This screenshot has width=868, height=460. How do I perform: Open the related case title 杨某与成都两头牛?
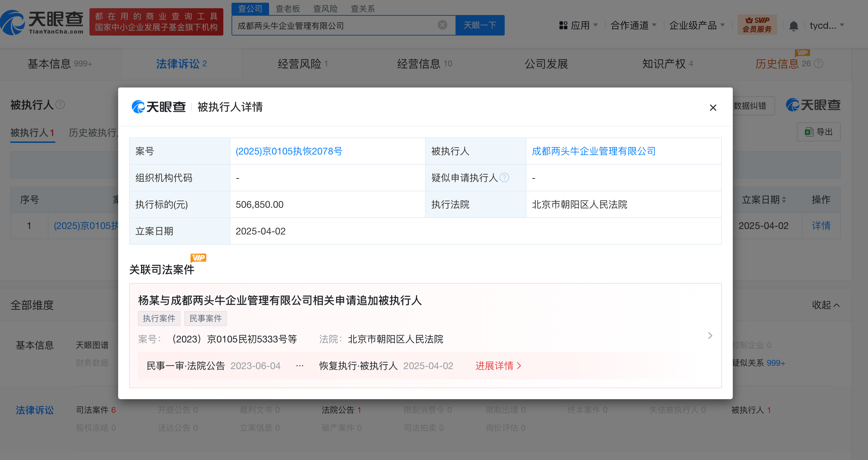coord(280,300)
